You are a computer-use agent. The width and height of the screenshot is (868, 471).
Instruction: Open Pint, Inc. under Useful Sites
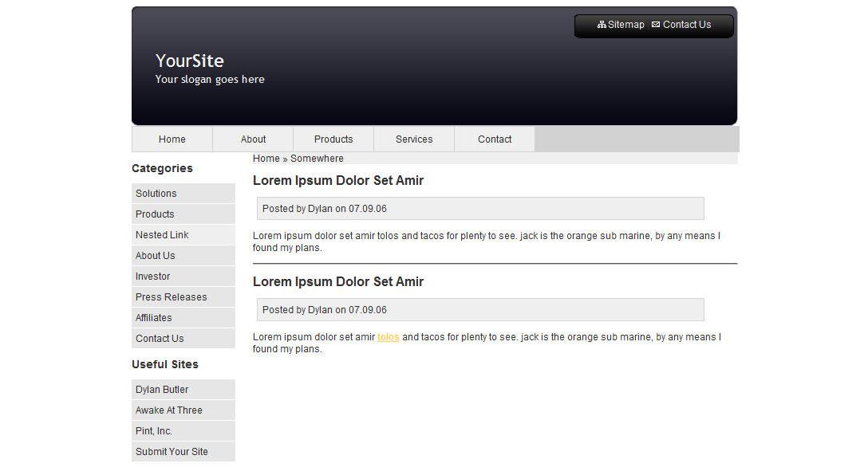(x=183, y=431)
